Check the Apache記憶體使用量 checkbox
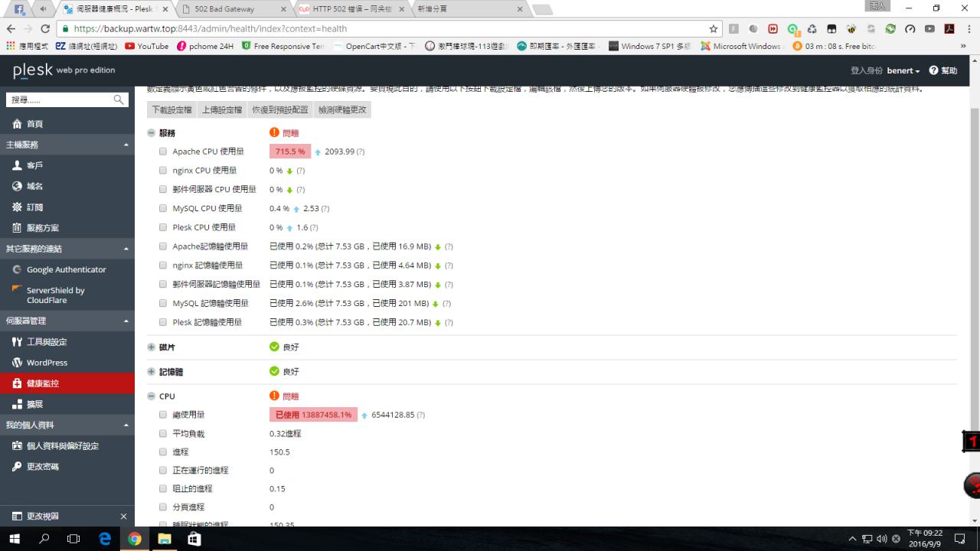The width and height of the screenshot is (980, 551). 163,246
